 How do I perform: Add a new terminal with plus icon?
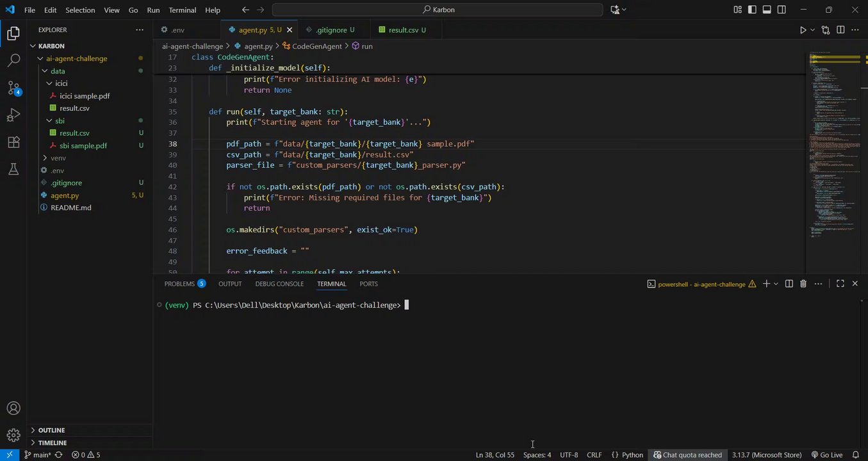pyautogui.click(x=766, y=284)
